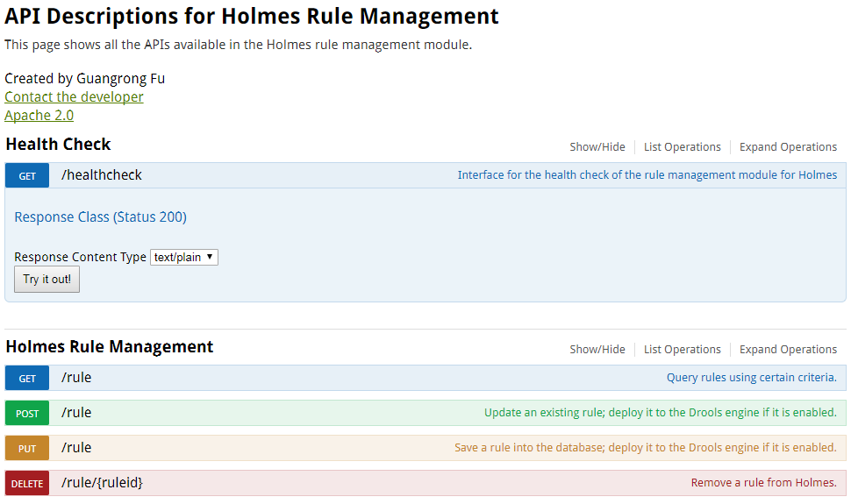Click 'Update an existing rule' description
The image size is (851, 504).
pyautogui.click(x=661, y=413)
